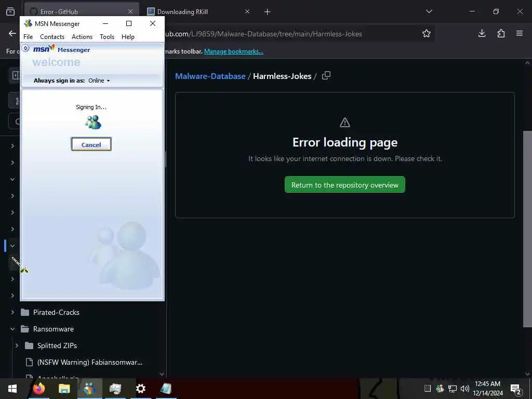Open the Actions menu in MSN Messenger
Image resolution: width=532 pixels, height=399 pixels.
coord(82,37)
